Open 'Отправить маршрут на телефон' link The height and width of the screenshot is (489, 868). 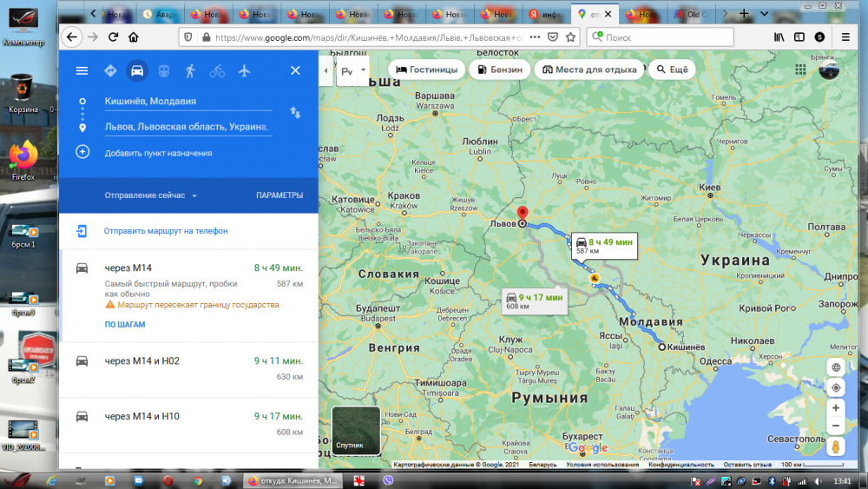pos(165,231)
